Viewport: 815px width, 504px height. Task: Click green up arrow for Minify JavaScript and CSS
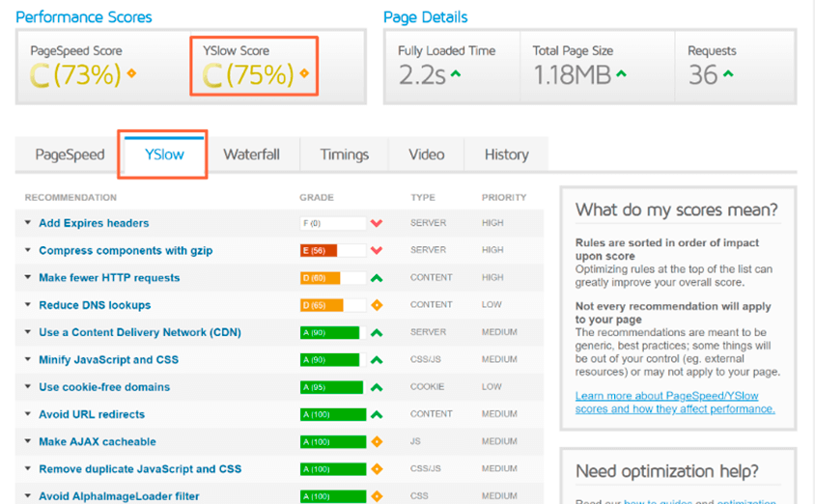[x=377, y=359]
